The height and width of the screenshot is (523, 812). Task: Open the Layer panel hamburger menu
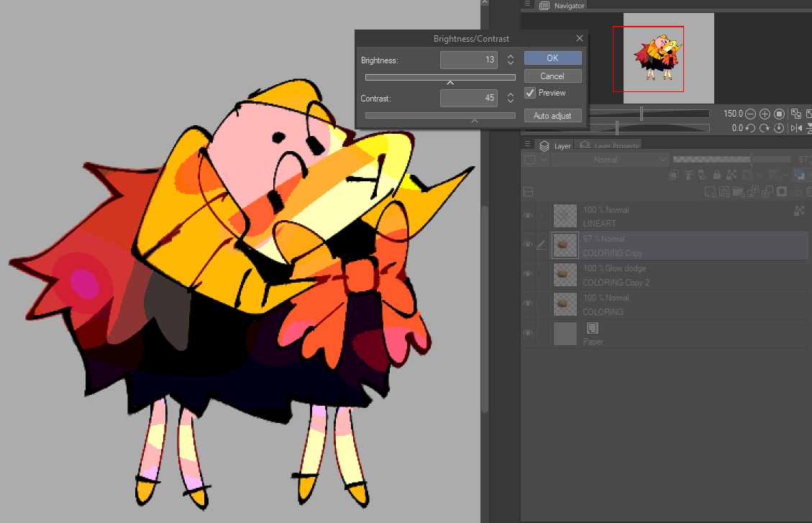tap(528, 145)
